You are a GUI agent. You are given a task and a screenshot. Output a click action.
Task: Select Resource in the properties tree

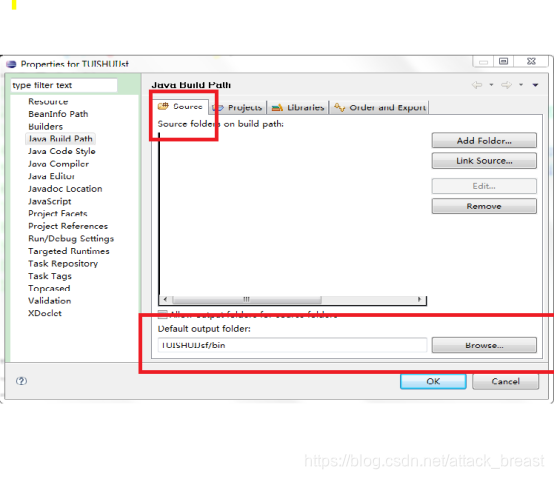(x=48, y=101)
